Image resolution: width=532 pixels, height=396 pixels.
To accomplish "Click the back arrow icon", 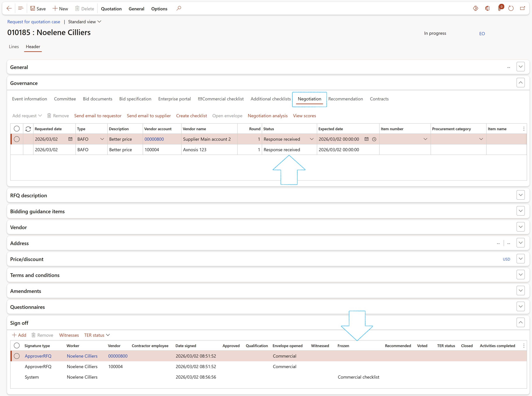I will [9, 9].
